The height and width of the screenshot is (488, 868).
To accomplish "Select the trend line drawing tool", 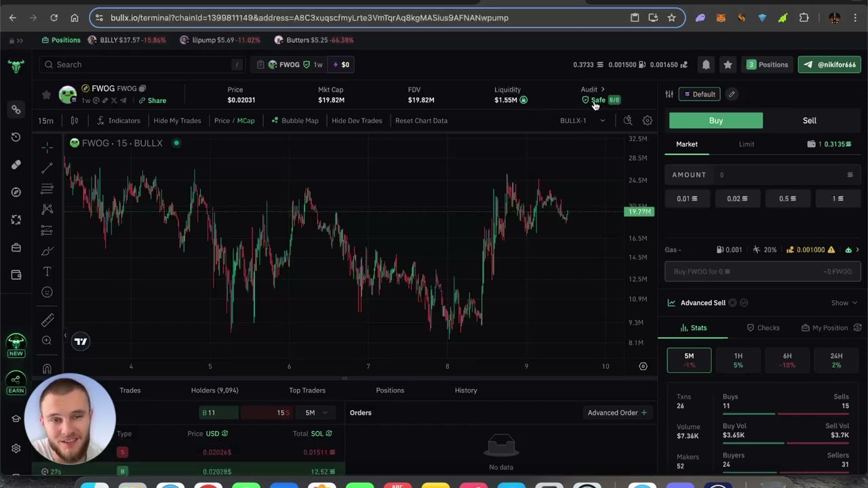I will click(x=47, y=167).
